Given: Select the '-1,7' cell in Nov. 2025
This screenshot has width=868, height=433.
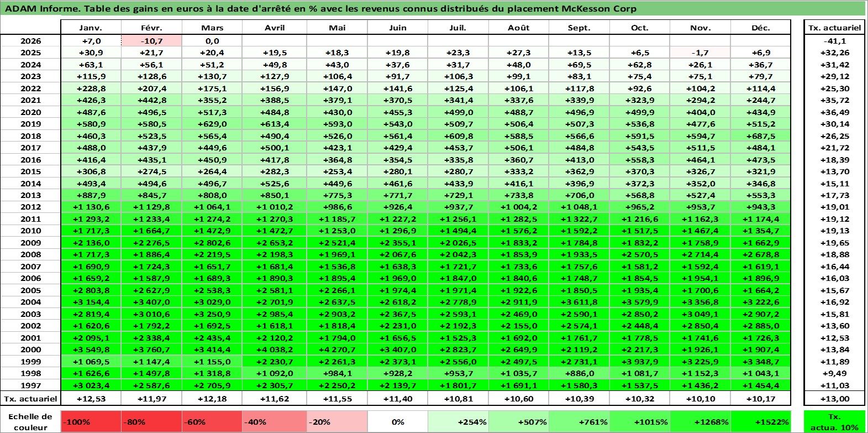Looking at the screenshot, I should click(x=700, y=53).
